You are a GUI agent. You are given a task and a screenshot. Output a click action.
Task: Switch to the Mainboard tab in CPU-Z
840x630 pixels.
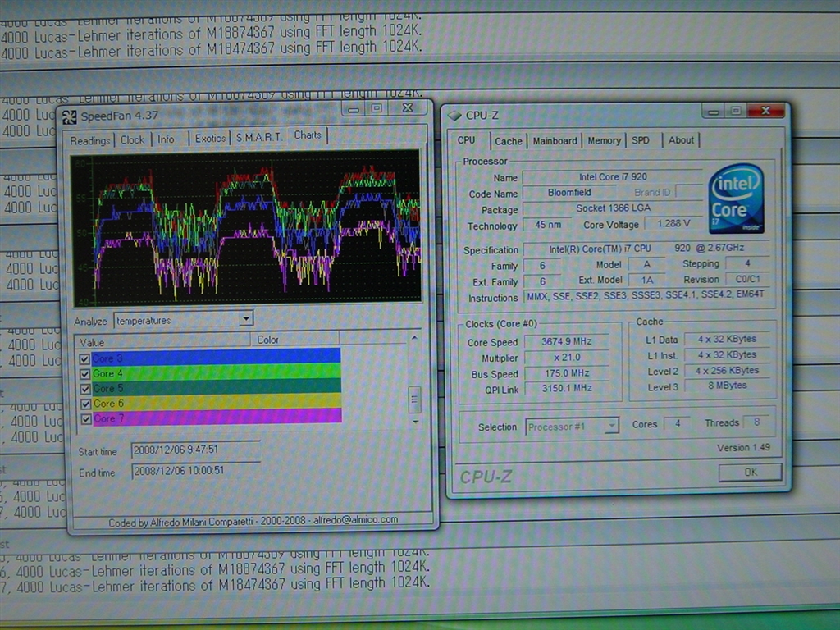point(555,140)
